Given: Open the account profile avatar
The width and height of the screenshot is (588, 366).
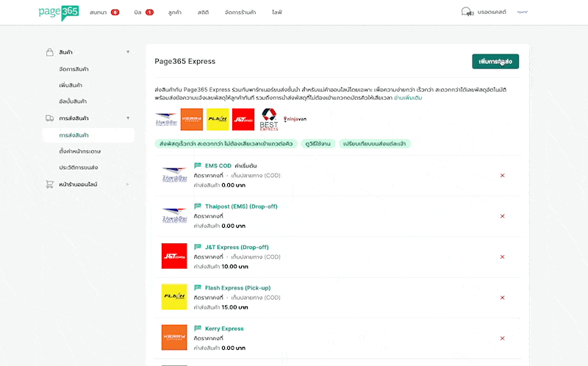Looking at the screenshot, I should (x=523, y=12).
